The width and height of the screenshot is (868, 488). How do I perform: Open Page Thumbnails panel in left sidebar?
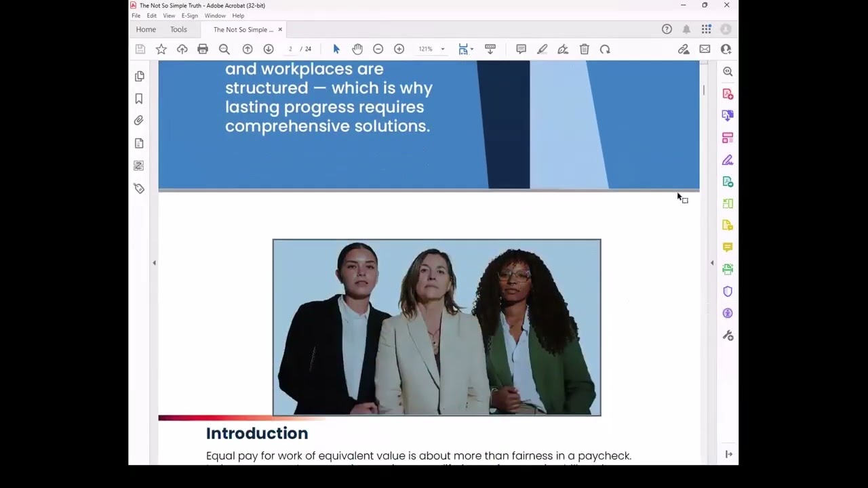(x=139, y=77)
